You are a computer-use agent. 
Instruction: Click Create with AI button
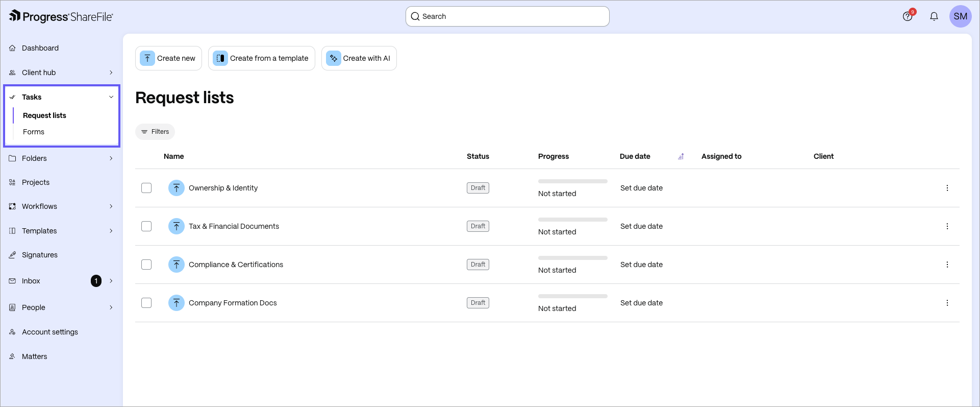point(359,58)
